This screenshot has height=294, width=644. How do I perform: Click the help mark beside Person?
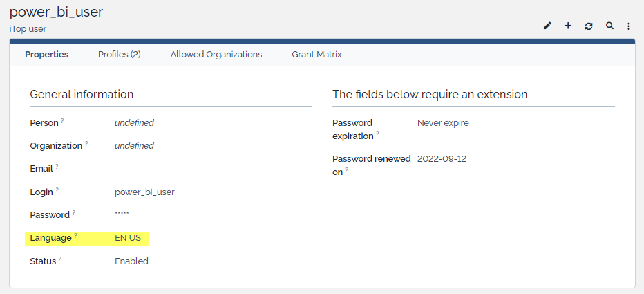[x=62, y=121]
